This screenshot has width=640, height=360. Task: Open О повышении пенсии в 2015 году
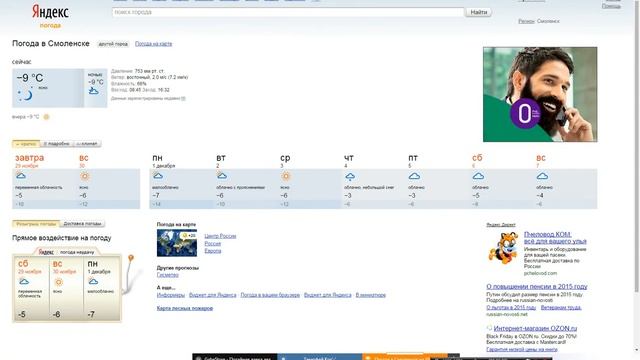537,287
